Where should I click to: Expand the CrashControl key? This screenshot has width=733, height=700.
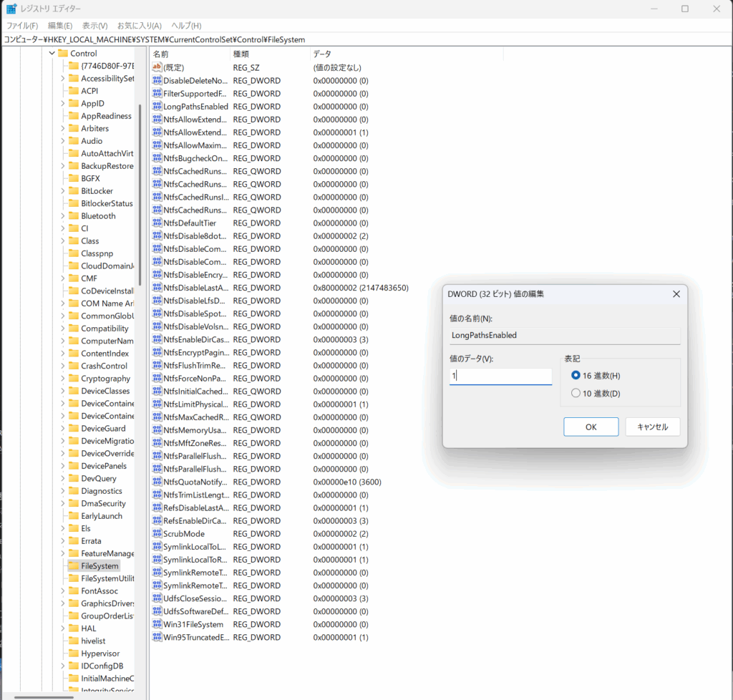pos(63,366)
